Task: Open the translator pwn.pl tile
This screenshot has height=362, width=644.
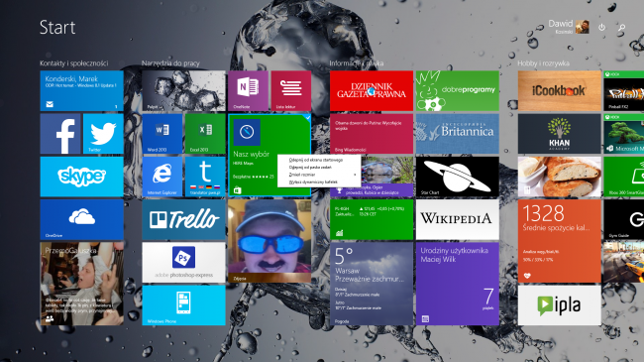Action: [x=205, y=177]
